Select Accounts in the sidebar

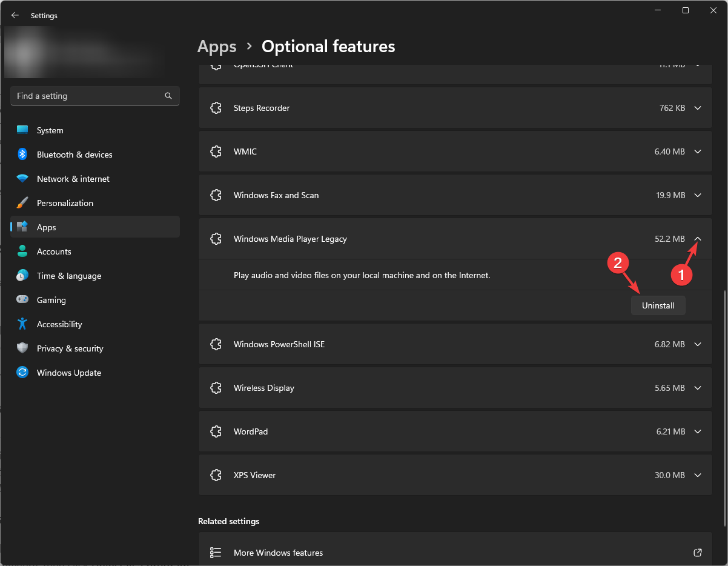pyautogui.click(x=95, y=251)
